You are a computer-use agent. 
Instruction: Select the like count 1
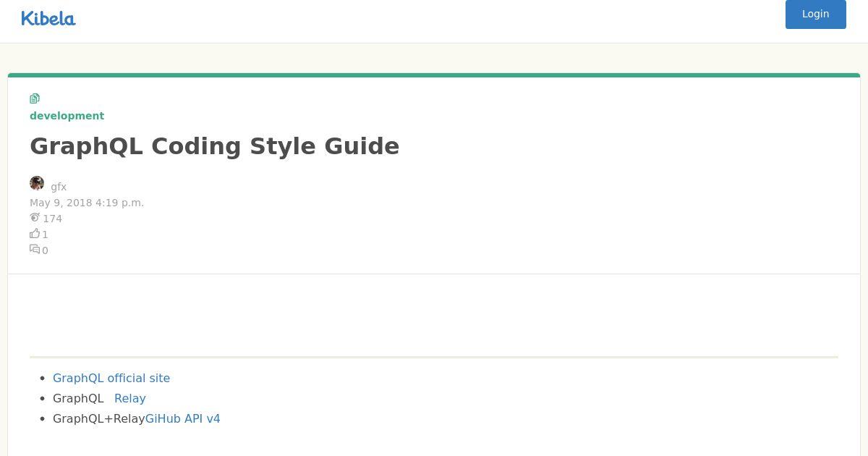pyautogui.click(x=45, y=235)
